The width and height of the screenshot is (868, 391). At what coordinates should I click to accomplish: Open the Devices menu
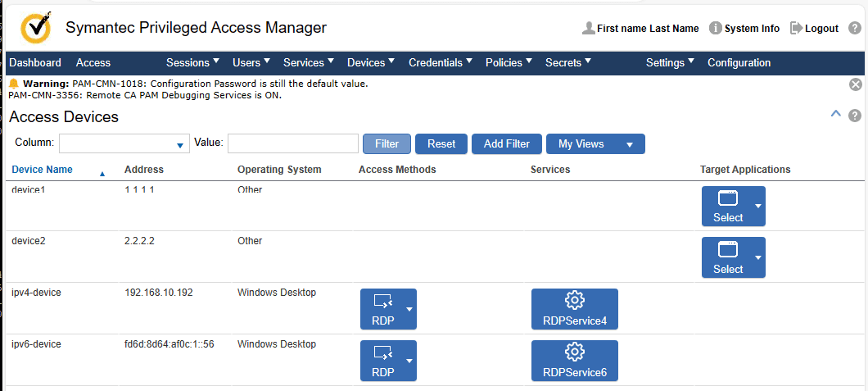(371, 62)
